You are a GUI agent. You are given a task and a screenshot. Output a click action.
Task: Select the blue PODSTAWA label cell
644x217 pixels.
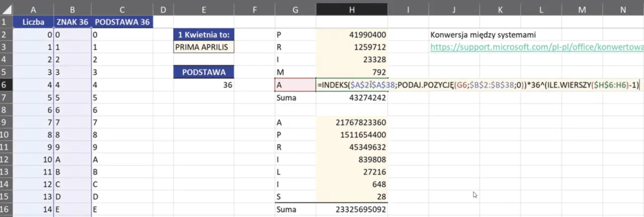click(x=203, y=72)
